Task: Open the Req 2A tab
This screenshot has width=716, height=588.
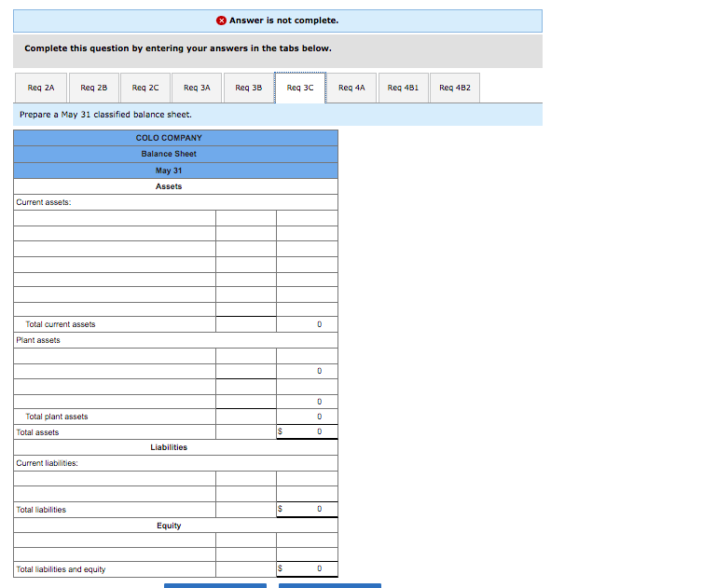Action: (41, 88)
